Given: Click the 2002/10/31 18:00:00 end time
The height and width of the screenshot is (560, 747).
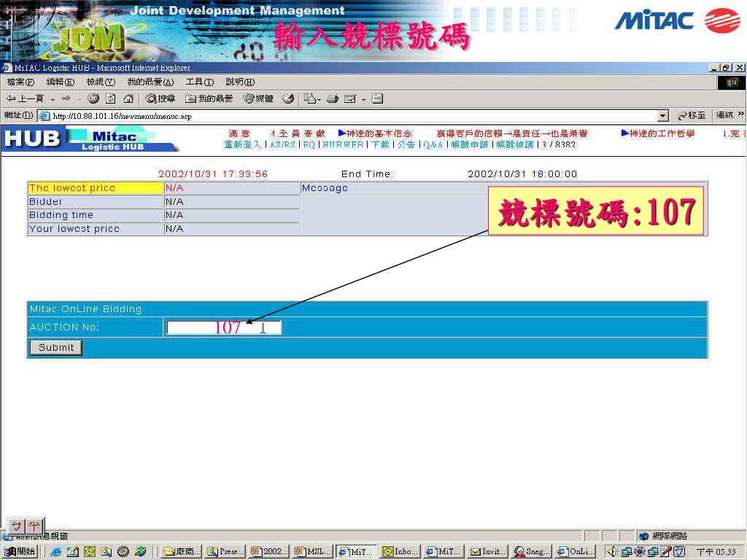Looking at the screenshot, I should (522, 174).
